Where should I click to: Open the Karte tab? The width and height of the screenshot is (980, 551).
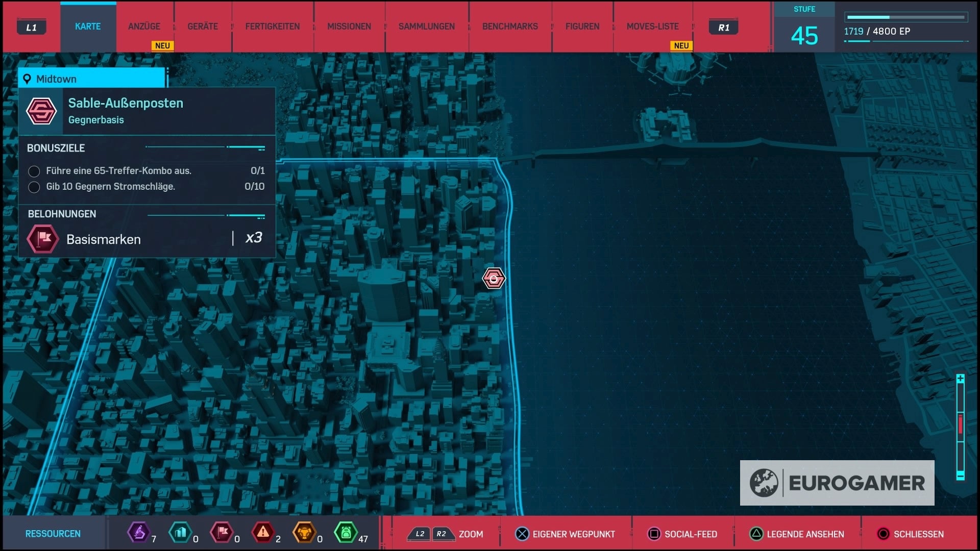coord(88,27)
